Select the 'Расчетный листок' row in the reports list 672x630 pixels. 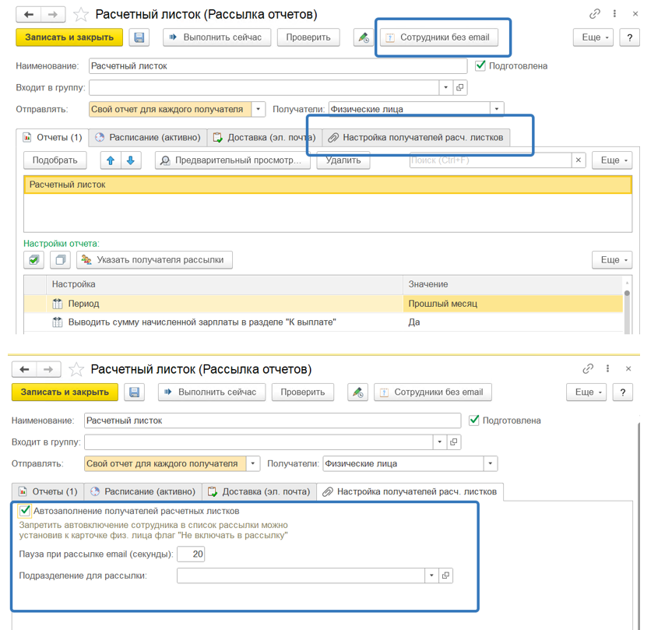coord(328,185)
